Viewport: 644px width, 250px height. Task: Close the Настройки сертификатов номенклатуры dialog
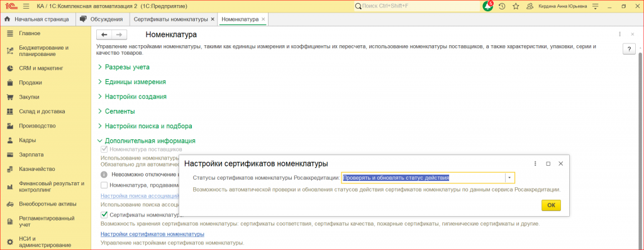560,163
